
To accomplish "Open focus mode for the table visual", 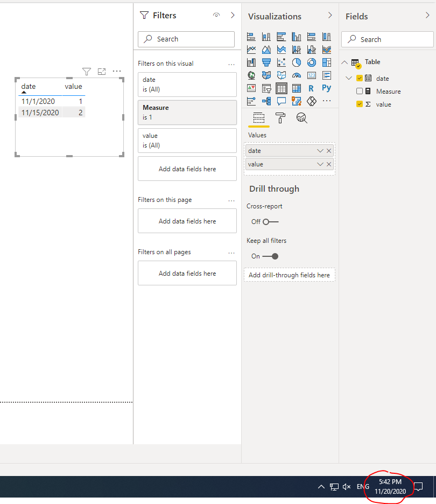I will (x=102, y=72).
